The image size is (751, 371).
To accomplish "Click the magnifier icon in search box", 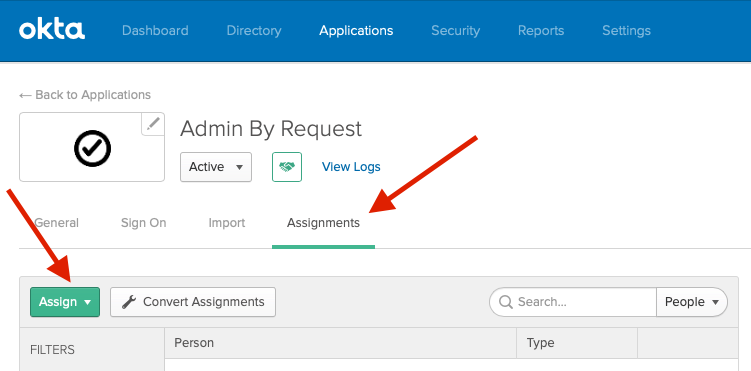I will pos(506,302).
